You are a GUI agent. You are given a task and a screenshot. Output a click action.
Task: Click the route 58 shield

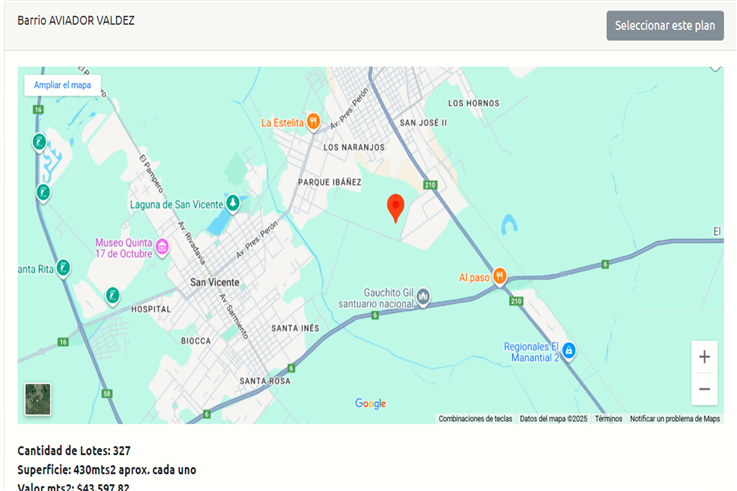point(107,394)
